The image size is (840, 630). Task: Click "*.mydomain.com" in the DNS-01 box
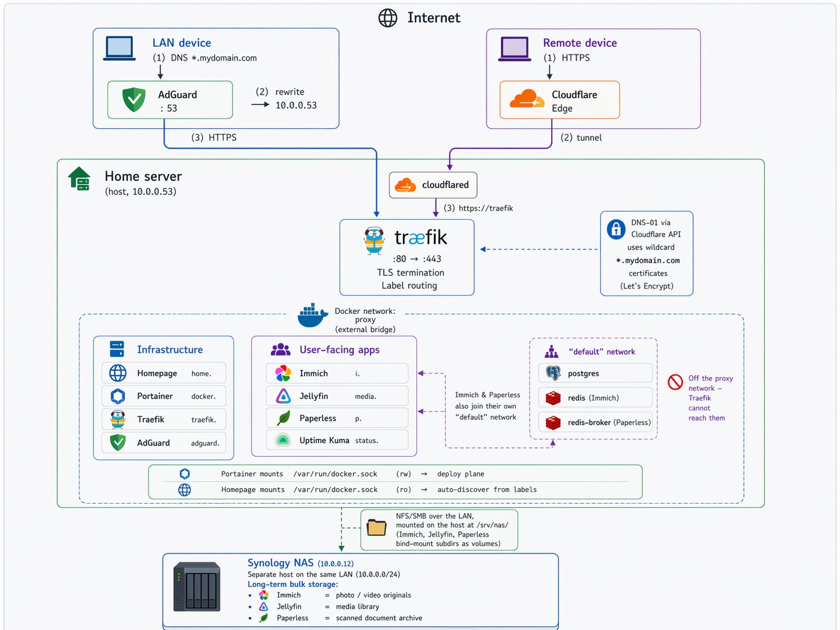pos(648,260)
